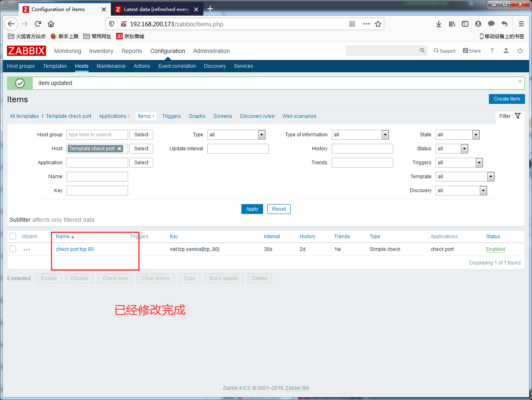The image size is (532, 400).
Task: Open the new tab plus button
Action: [x=210, y=9]
